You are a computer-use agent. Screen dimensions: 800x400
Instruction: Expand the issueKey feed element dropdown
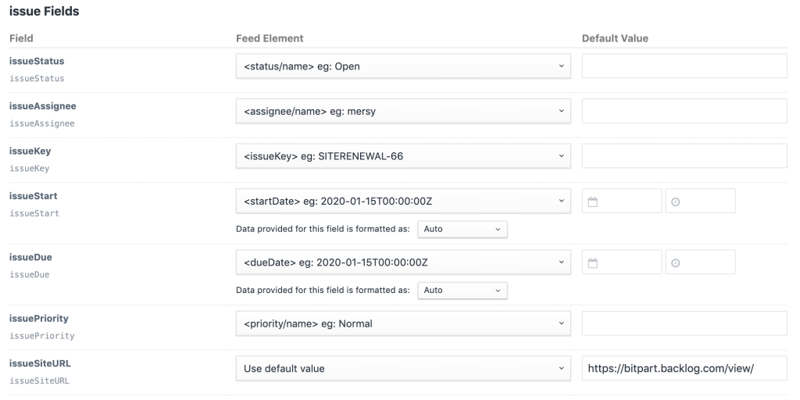(x=403, y=156)
